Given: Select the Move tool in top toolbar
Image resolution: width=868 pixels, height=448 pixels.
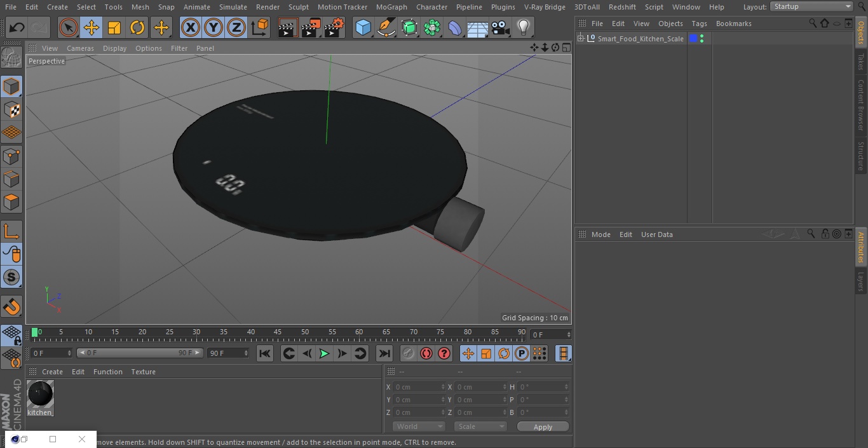Looking at the screenshot, I should pyautogui.click(x=92, y=28).
